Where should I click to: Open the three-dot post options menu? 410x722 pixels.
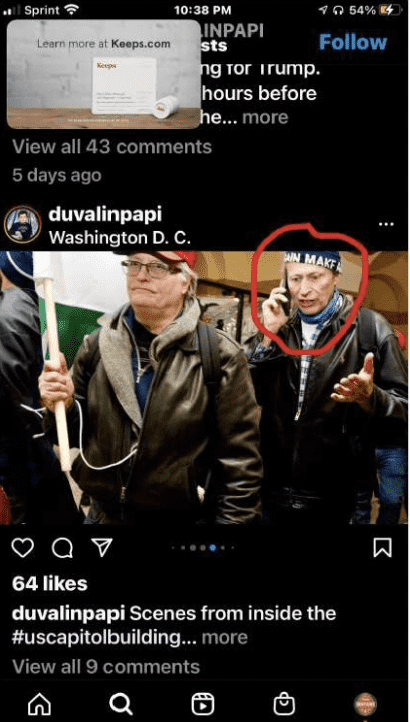click(386, 224)
